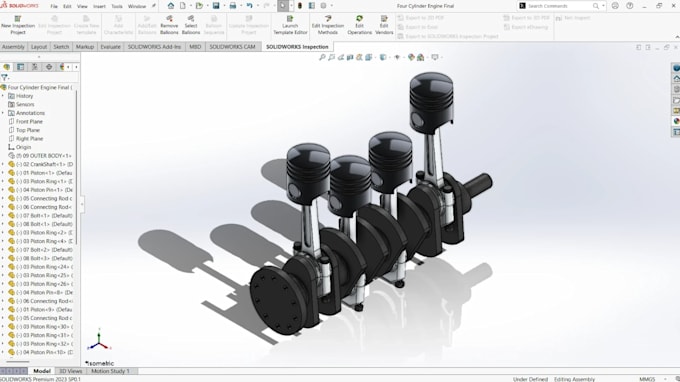680x382 pixels.
Task: Open the File menu
Action: pos(54,6)
